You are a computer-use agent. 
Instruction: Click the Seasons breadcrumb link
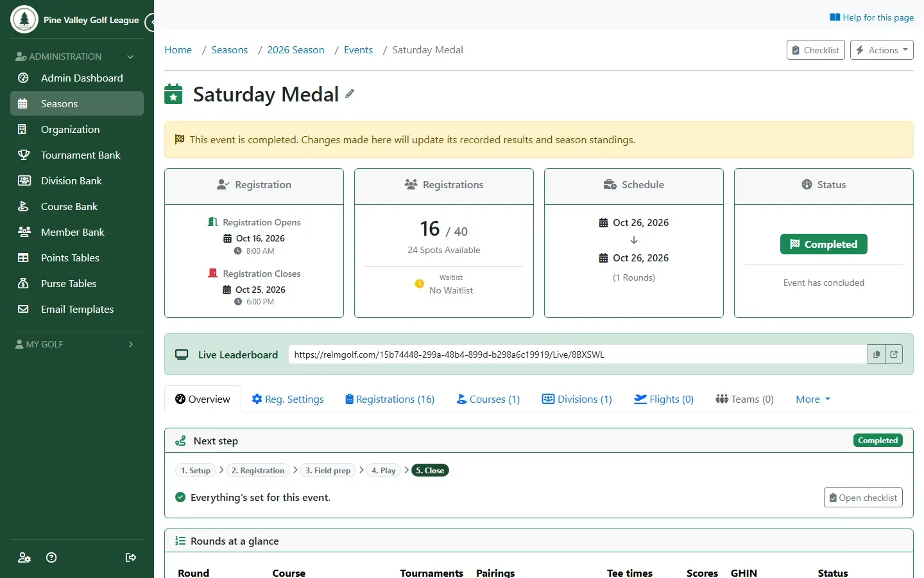coord(229,50)
